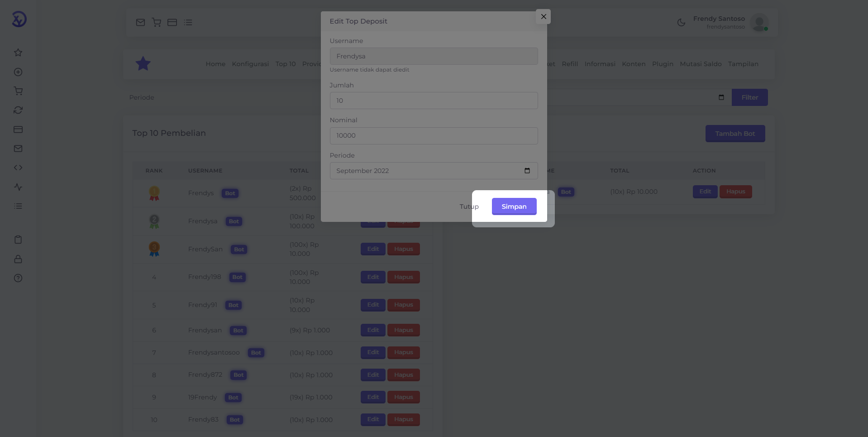The height and width of the screenshot is (437, 868).
Task: Open the mail icon in top toolbar
Action: tap(141, 22)
